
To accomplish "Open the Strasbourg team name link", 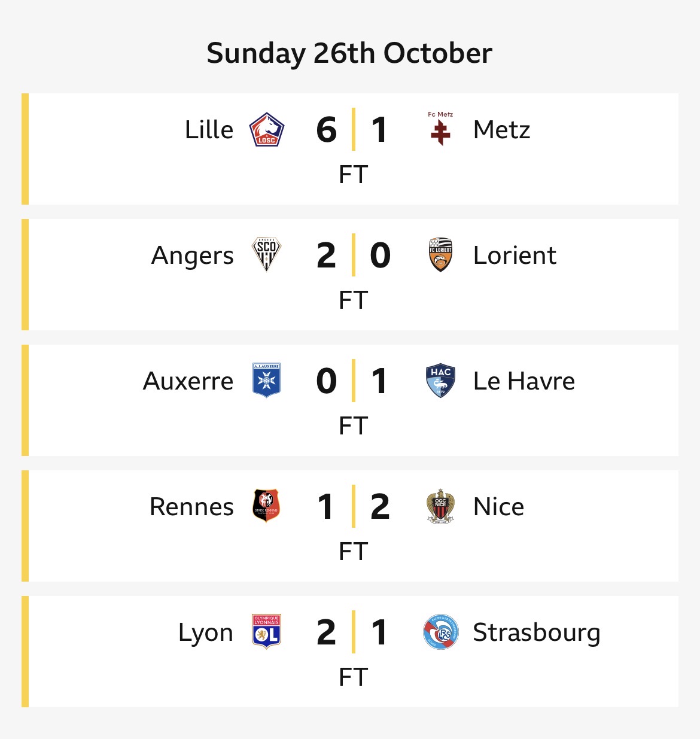I will click(x=536, y=632).
